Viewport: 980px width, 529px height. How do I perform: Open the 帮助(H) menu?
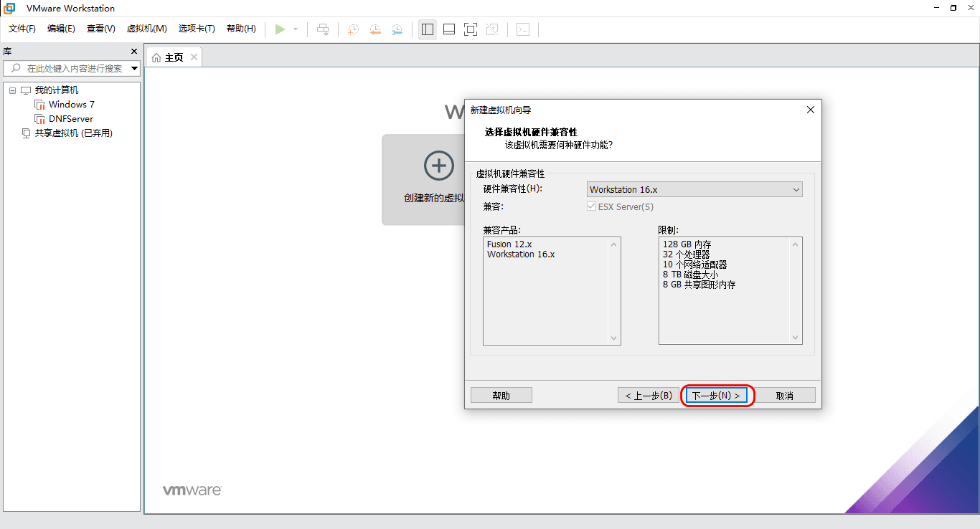point(241,29)
